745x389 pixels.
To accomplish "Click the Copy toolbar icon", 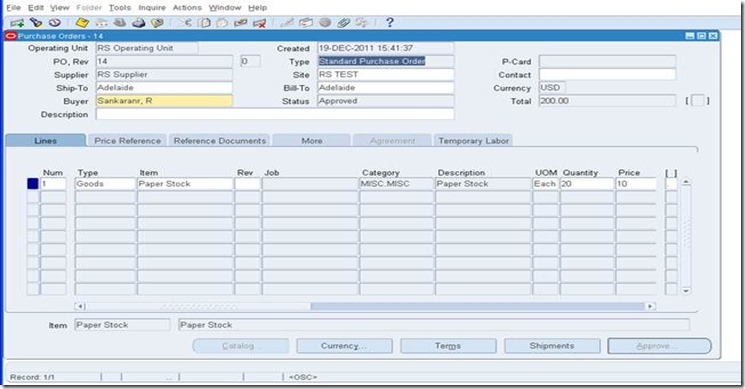I will coord(204,22).
